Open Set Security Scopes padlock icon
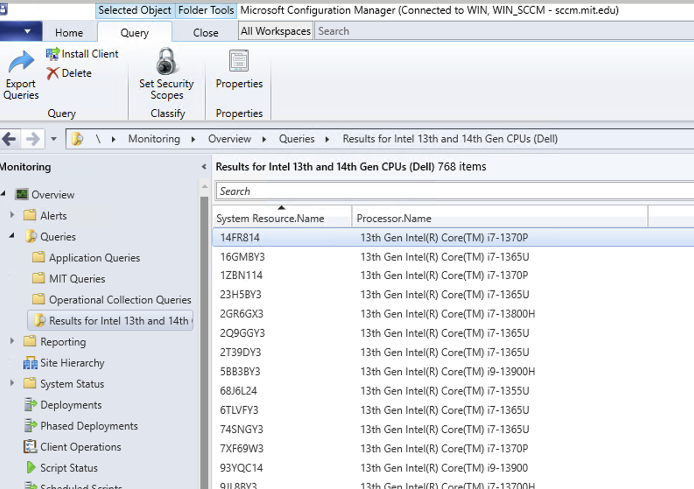Image resolution: width=694 pixels, height=489 pixels. (x=166, y=62)
